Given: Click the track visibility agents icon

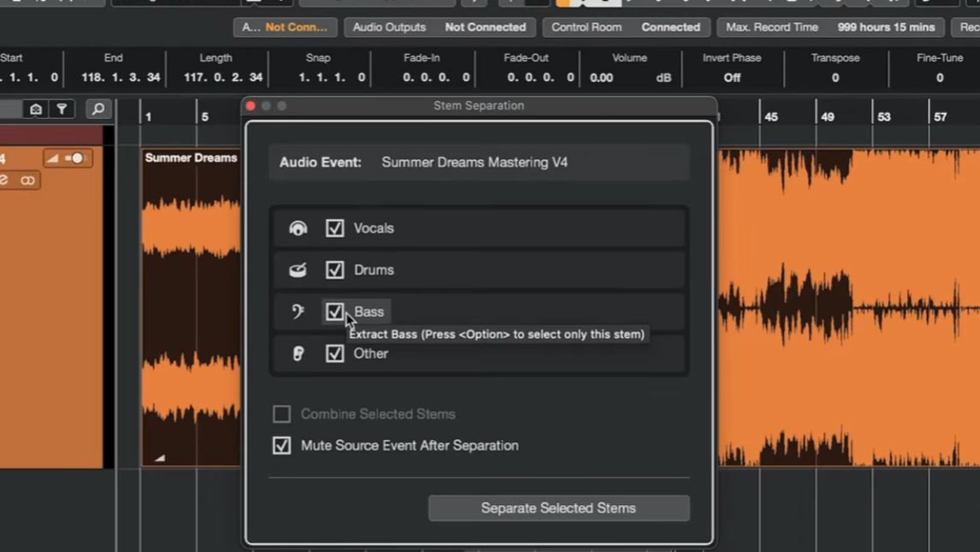Looking at the screenshot, I should click(36, 110).
